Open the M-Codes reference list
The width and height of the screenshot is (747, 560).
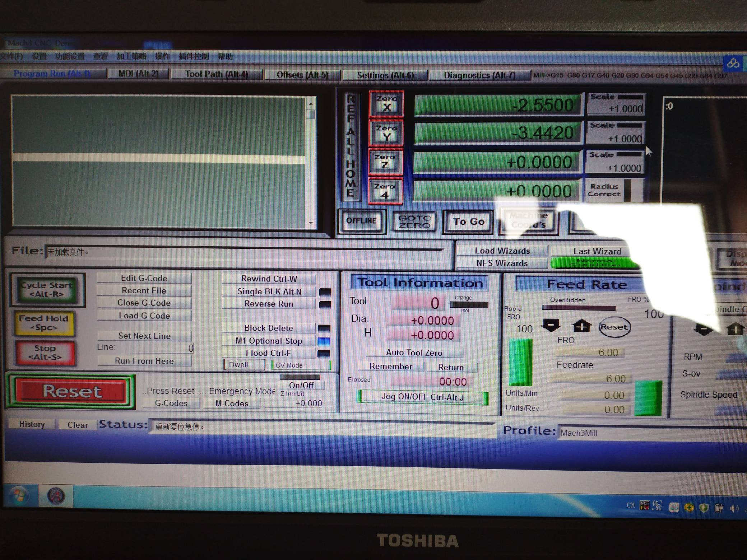click(x=232, y=403)
